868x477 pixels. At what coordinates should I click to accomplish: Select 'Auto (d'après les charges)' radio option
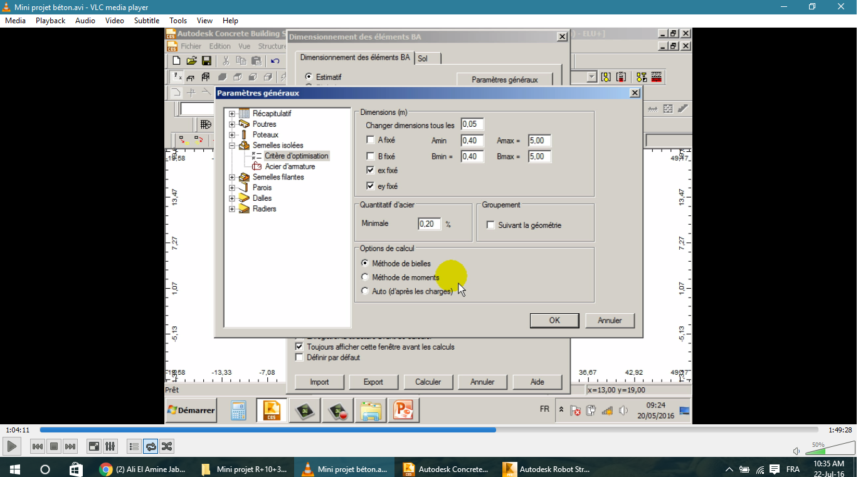pyautogui.click(x=365, y=291)
